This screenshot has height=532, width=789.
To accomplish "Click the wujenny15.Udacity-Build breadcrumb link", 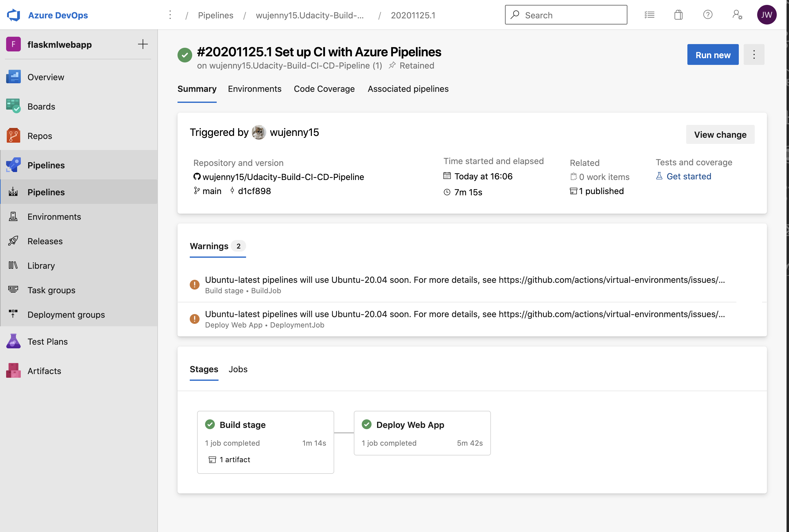I will pyautogui.click(x=310, y=15).
